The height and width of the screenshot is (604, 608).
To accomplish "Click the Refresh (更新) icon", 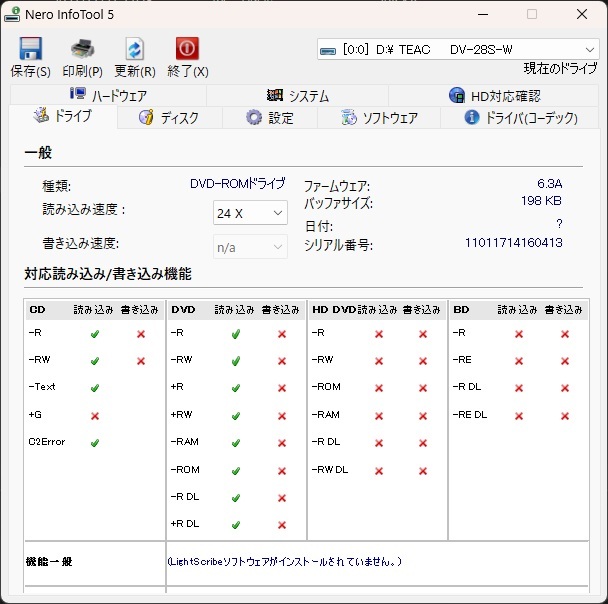I will [x=135, y=49].
